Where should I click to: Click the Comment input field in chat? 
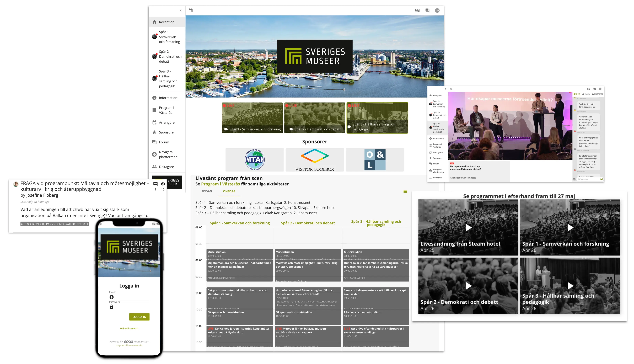pos(588,179)
